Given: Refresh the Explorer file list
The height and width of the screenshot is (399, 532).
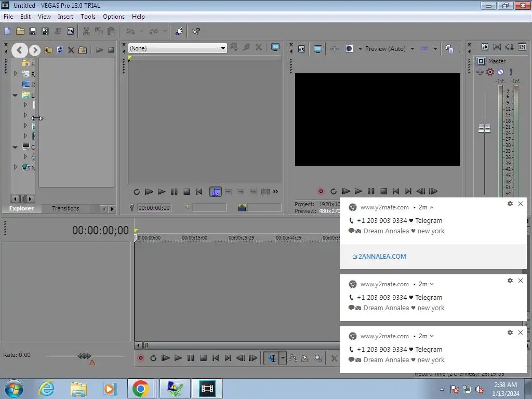Looking at the screenshot, I should coord(60,50).
